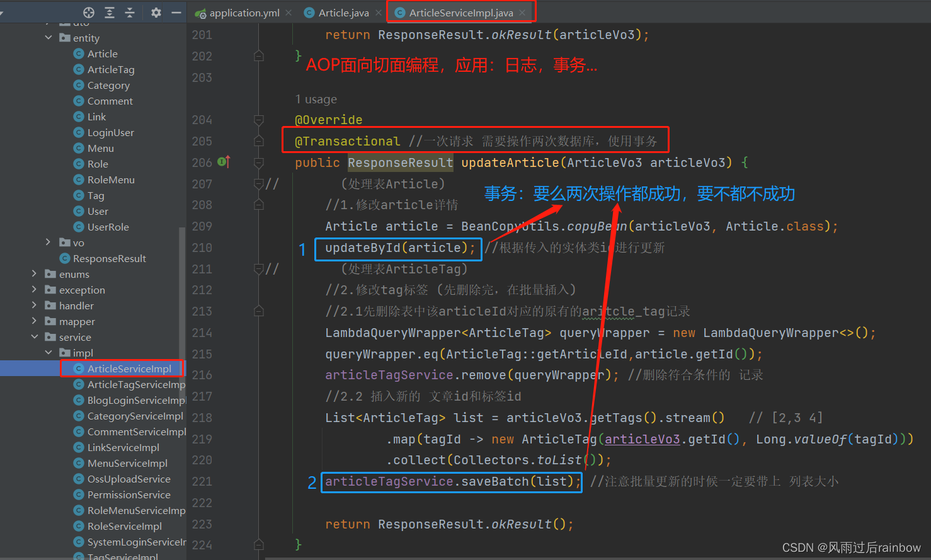Click the ResponseResult class icon
The height and width of the screenshot is (560, 931).
(x=64, y=258)
